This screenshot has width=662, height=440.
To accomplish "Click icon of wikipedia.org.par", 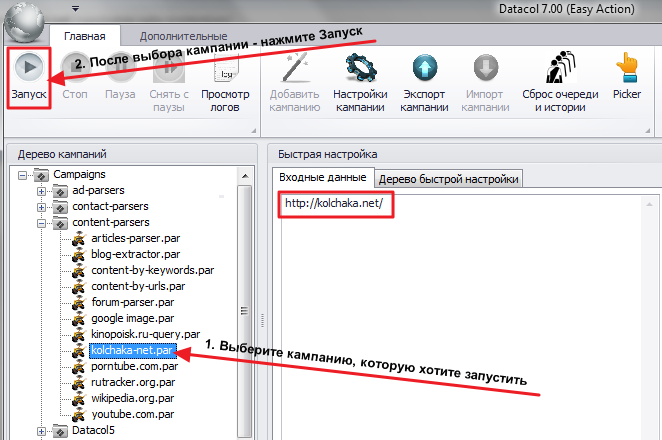I will point(79,399).
